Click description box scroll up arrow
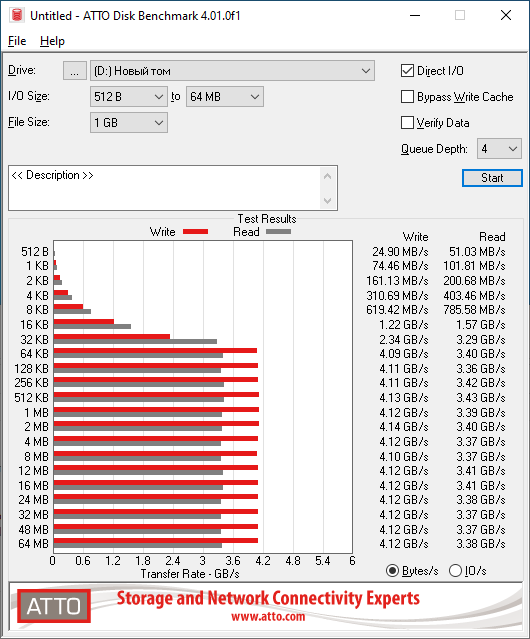The width and height of the screenshot is (530, 639). click(328, 176)
